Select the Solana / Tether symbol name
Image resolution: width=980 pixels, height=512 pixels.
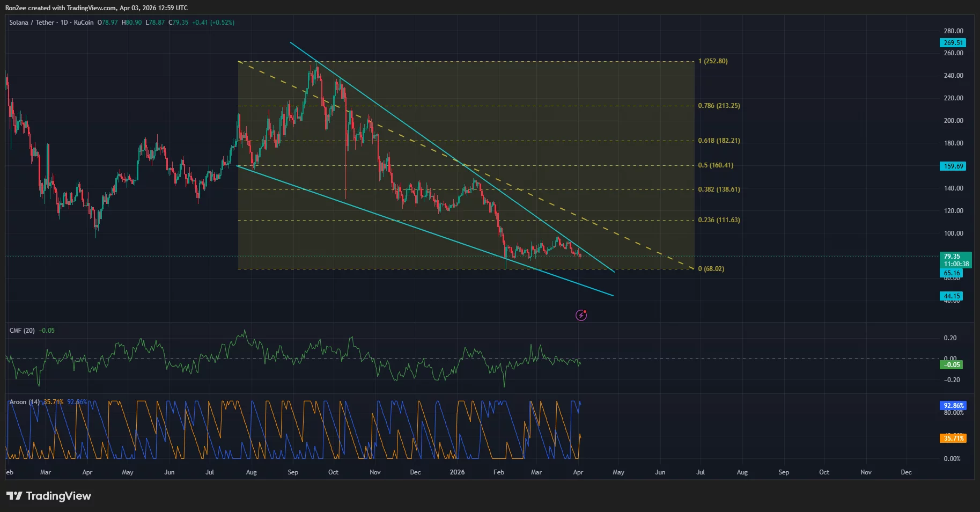pos(32,23)
